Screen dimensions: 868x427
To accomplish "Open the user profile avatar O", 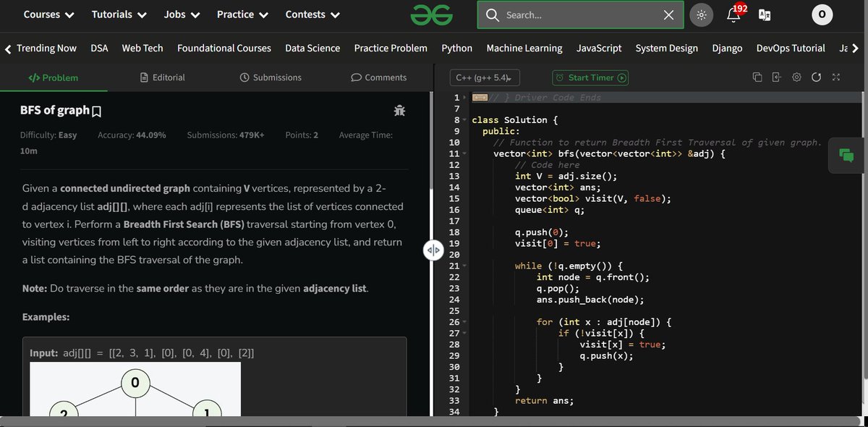I will tap(821, 14).
